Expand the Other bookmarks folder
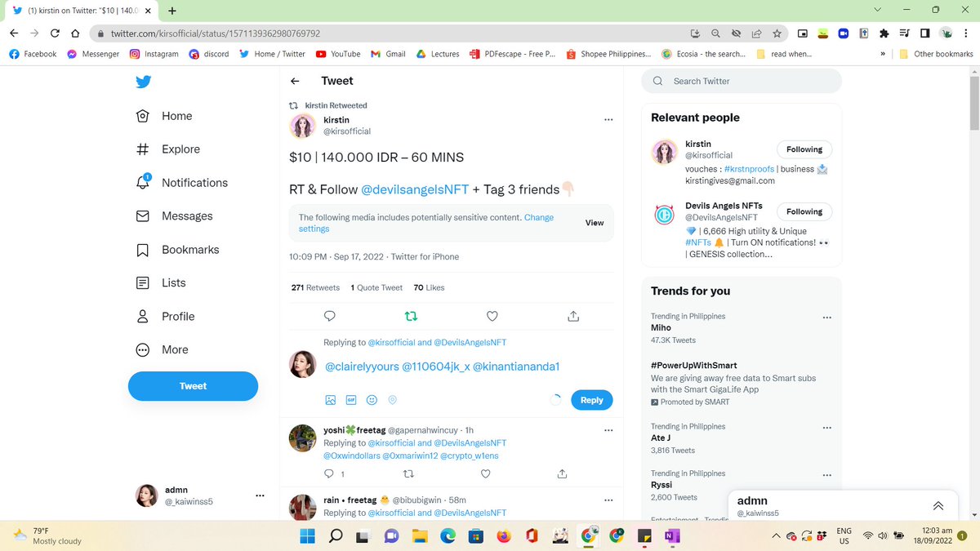Image resolution: width=980 pixels, height=551 pixels. click(x=936, y=54)
